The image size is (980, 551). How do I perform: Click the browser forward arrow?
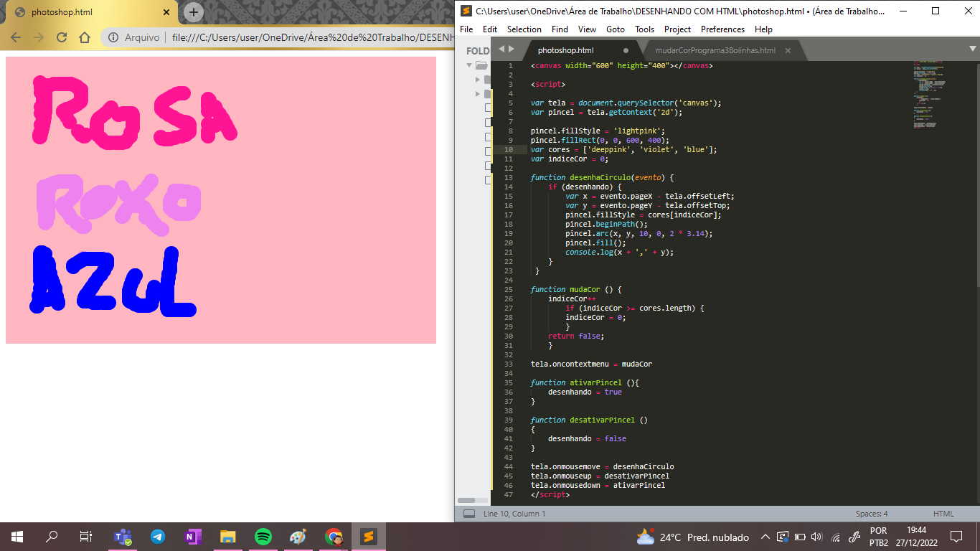point(39,37)
